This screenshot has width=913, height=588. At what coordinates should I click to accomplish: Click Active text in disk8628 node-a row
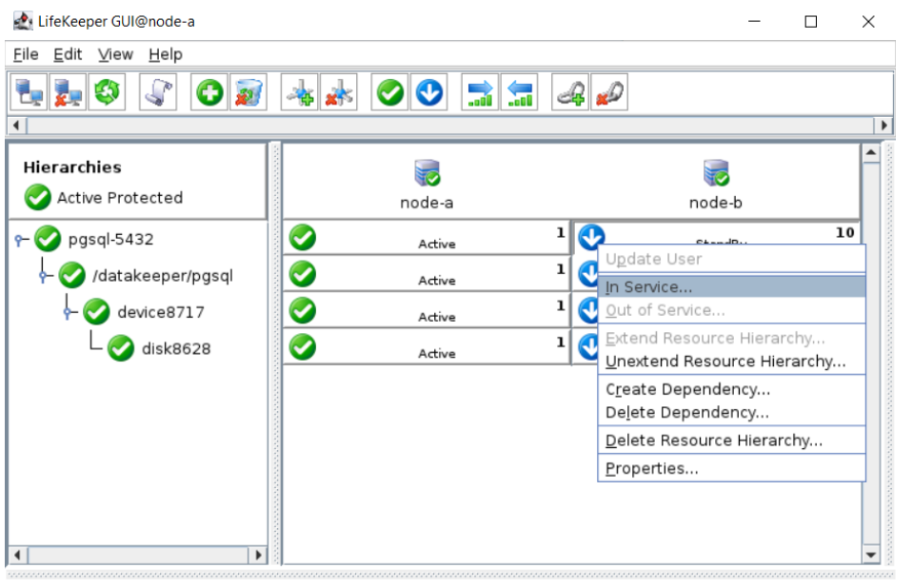[x=437, y=353]
